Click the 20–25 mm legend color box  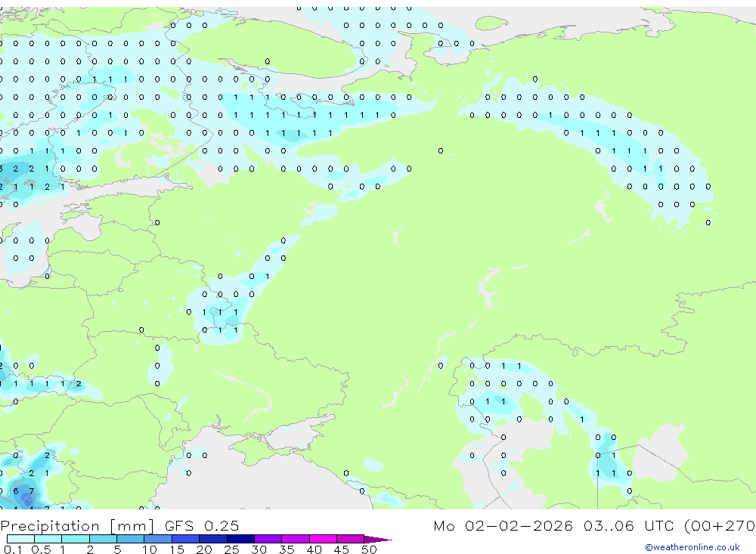[213, 539]
